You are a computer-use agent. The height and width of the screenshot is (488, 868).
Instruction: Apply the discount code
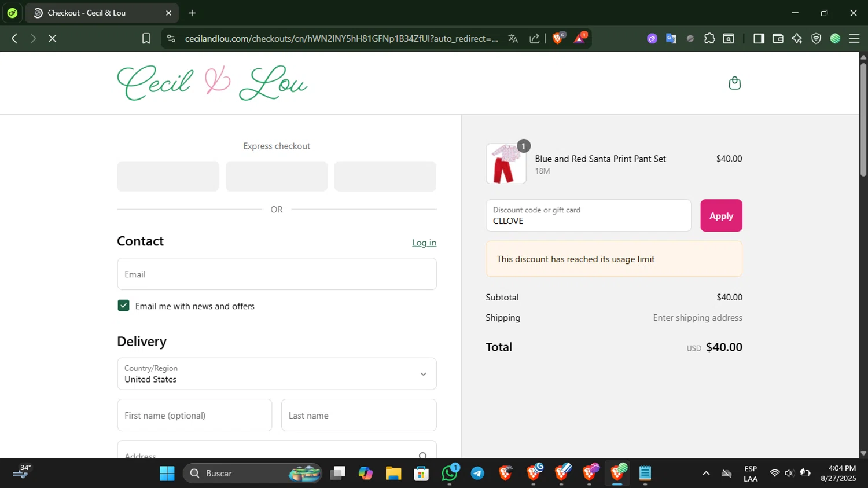pos(721,215)
